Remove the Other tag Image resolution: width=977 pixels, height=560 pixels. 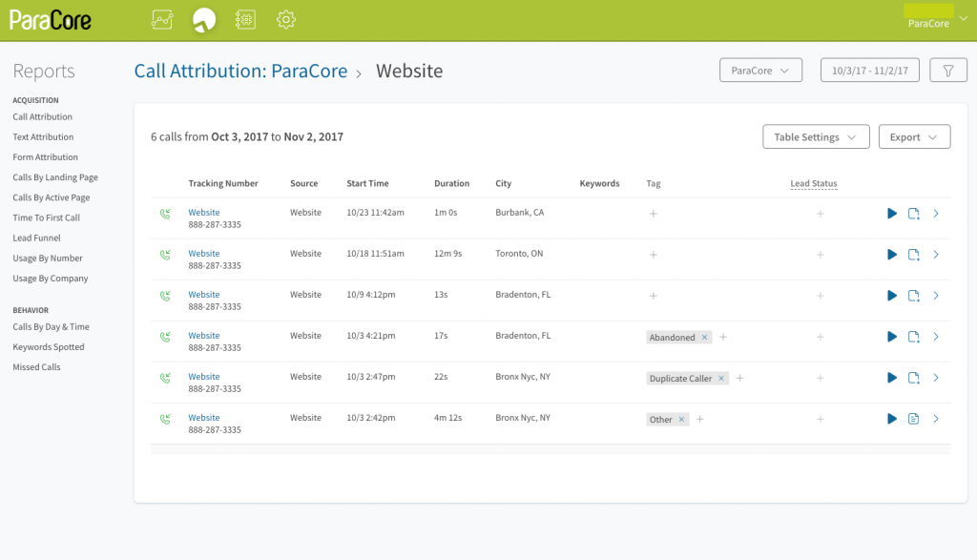coord(681,419)
